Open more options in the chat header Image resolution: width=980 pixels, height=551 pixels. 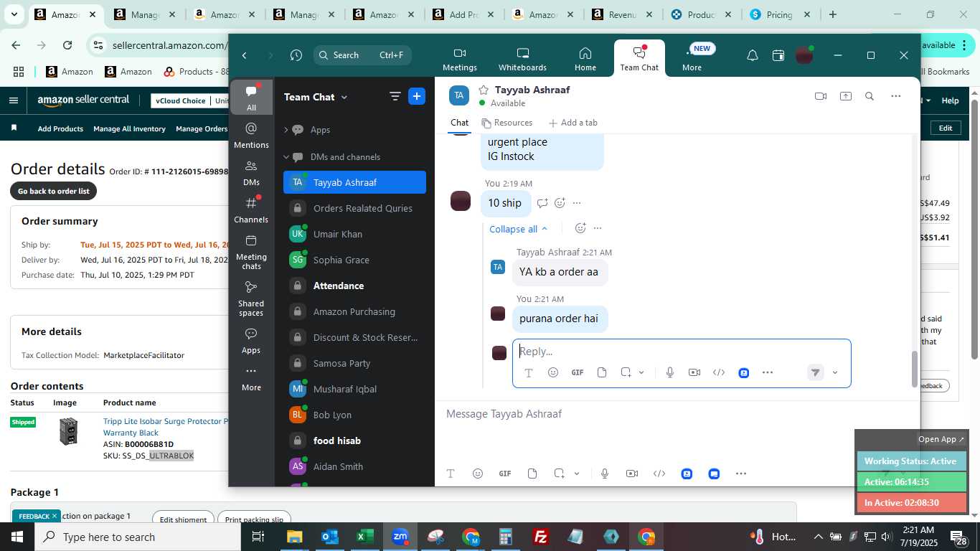(895, 96)
